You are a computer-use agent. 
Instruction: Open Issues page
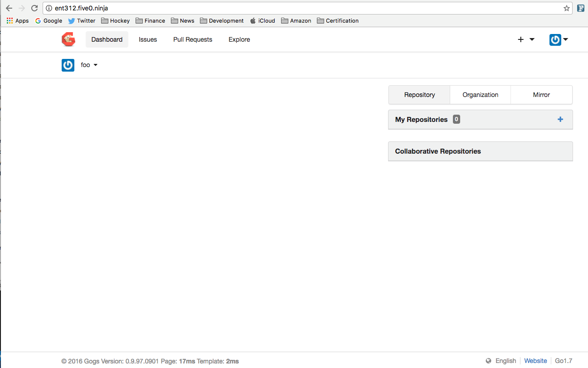pos(148,39)
